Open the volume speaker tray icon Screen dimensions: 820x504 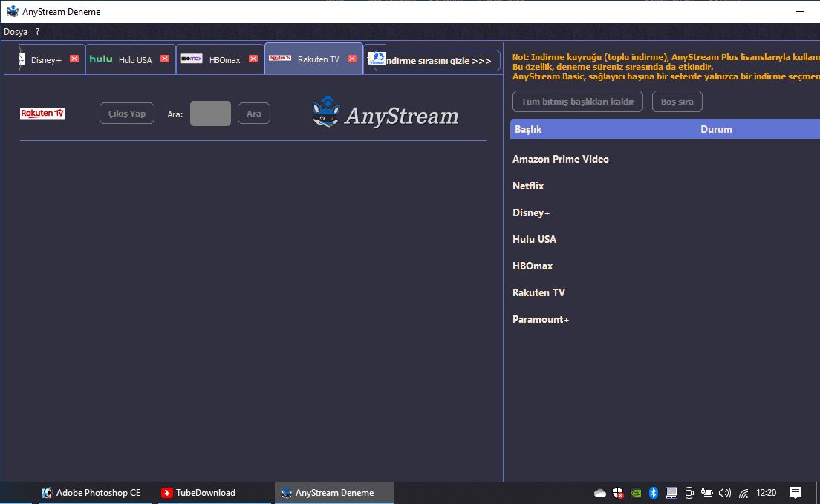click(x=725, y=493)
